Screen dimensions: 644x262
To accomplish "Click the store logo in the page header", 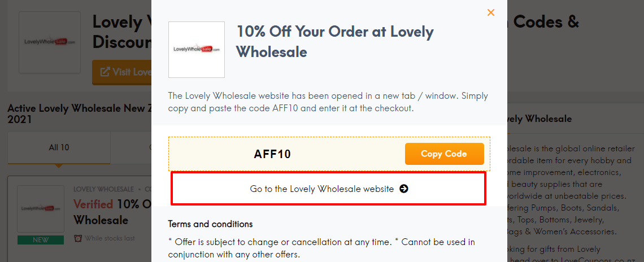I will tap(50, 42).
